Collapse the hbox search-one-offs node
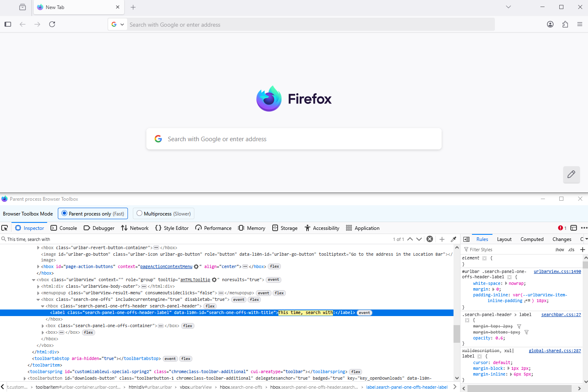Viewport: 588px width, 392px height. (38, 300)
